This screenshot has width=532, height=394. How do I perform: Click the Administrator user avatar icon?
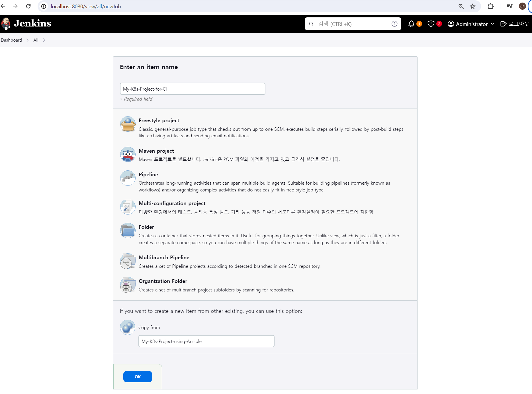click(451, 24)
